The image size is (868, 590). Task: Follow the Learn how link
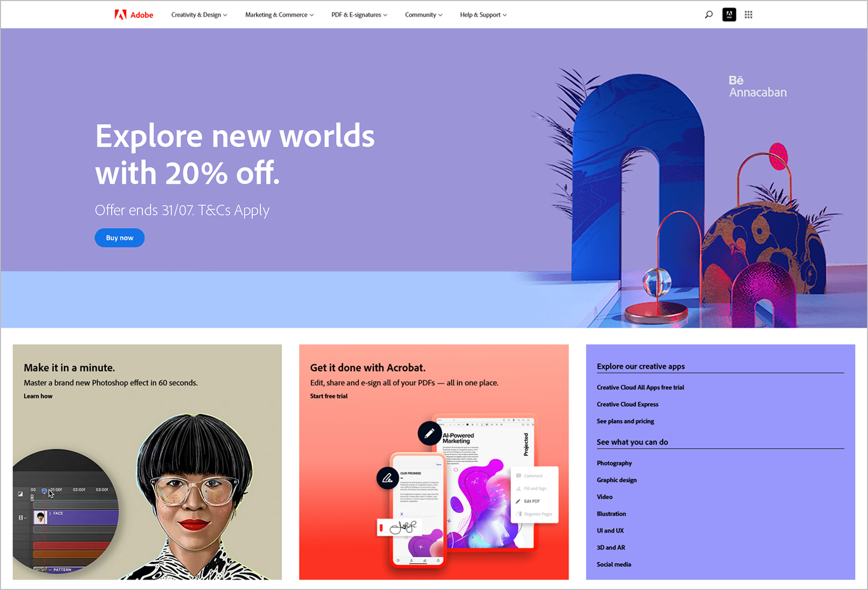38,396
